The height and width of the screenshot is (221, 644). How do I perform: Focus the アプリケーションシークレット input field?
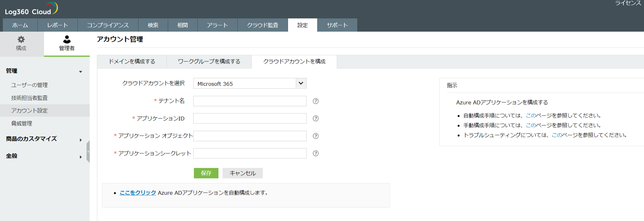point(250,153)
